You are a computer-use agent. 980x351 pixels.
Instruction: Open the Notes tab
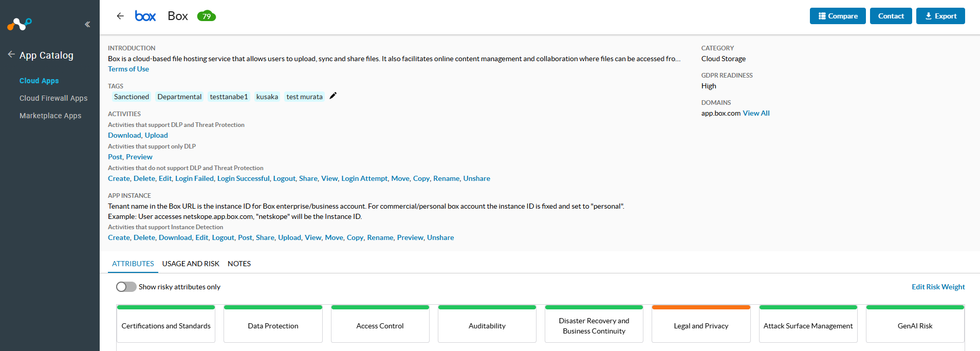239,264
